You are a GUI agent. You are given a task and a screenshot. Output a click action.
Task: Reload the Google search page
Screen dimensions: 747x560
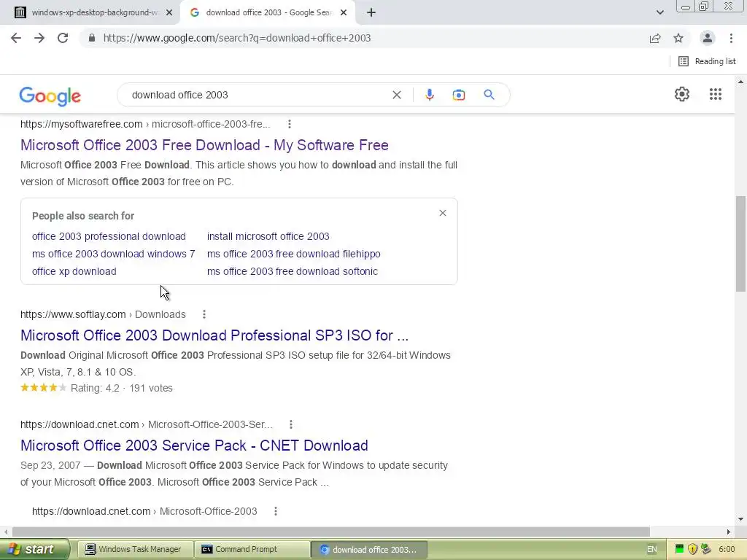tap(63, 38)
